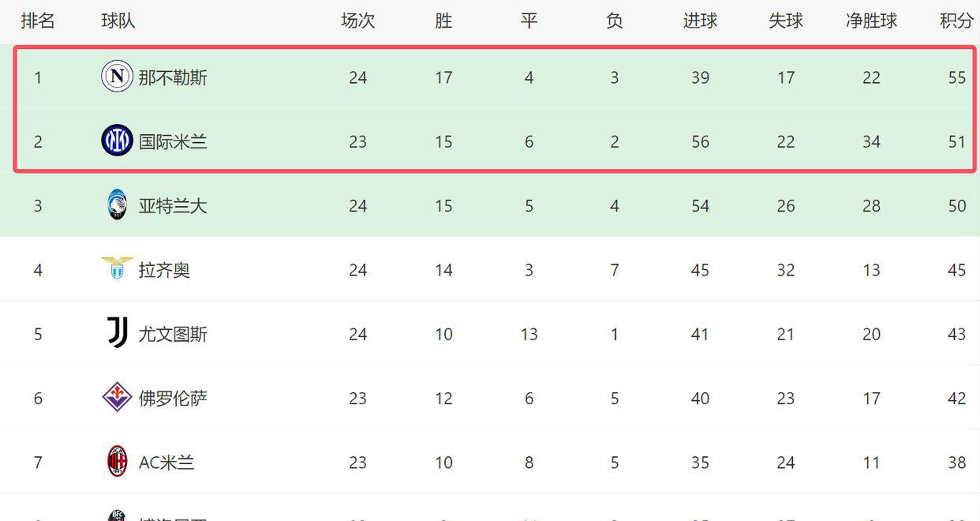
Task: Sort by the 进球 column header
Action: (x=700, y=21)
